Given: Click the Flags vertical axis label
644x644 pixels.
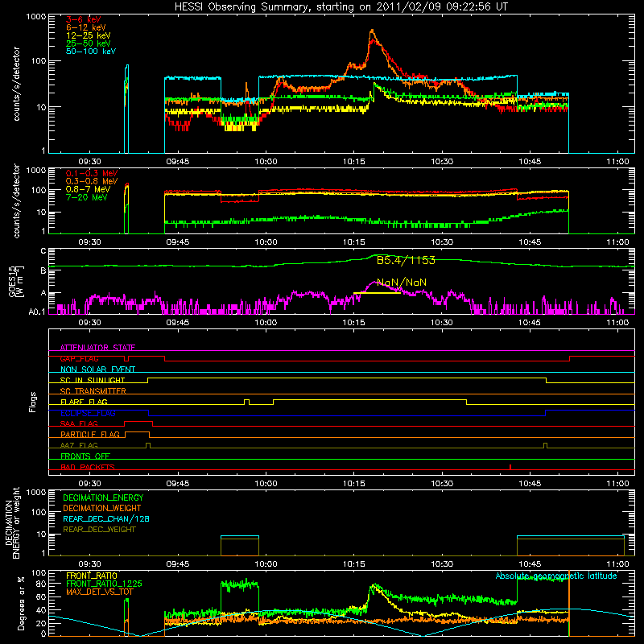Looking at the screenshot, I should pos(33,402).
